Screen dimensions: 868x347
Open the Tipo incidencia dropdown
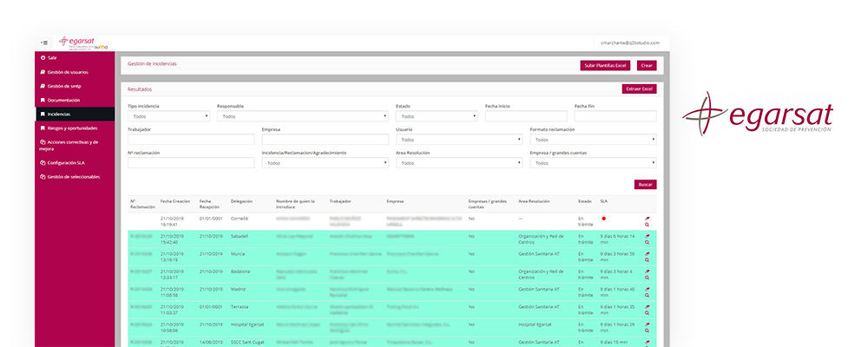tap(168, 116)
